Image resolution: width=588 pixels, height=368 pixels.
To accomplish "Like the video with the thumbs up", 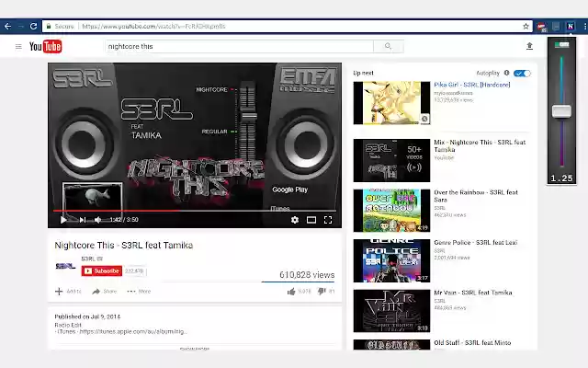I will click(x=291, y=292).
